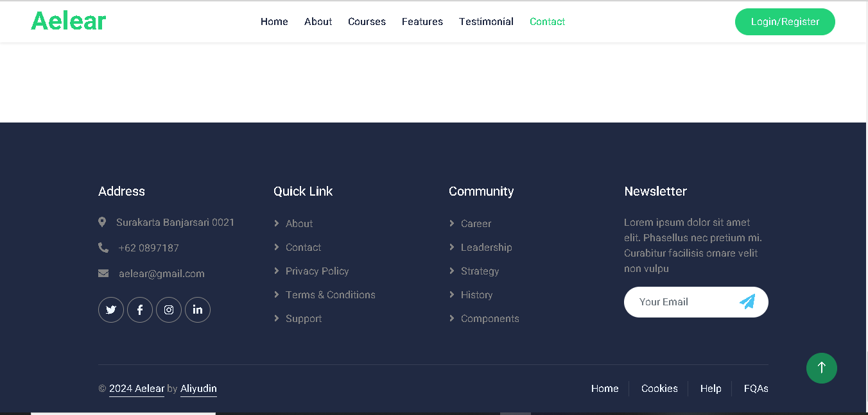
Task: Open the Courses menu item
Action: click(x=367, y=22)
